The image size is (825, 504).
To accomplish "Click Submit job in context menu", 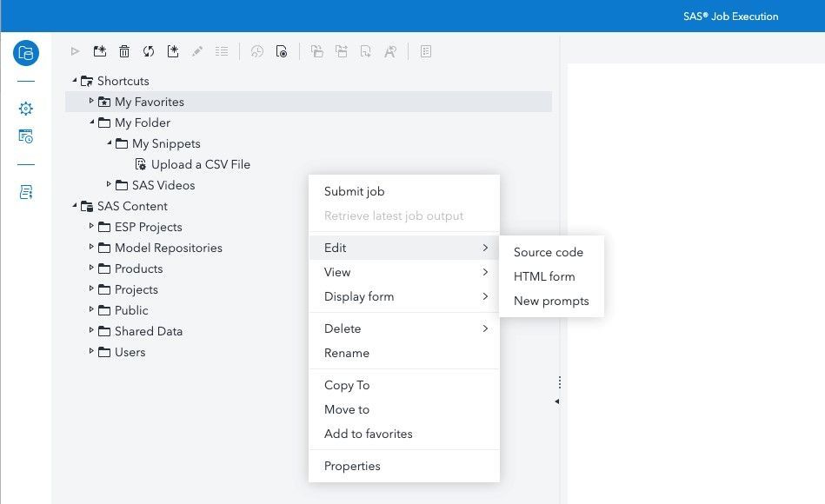I will click(354, 191).
